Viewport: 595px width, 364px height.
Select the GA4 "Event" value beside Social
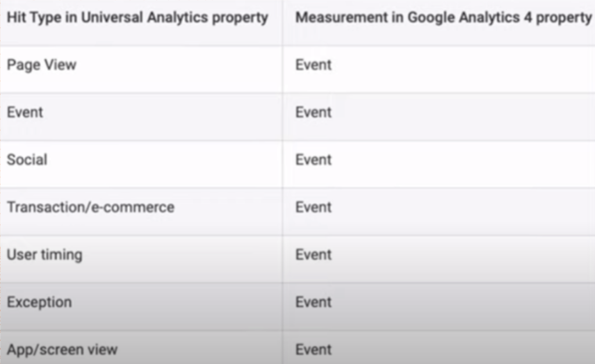[x=313, y=160]
